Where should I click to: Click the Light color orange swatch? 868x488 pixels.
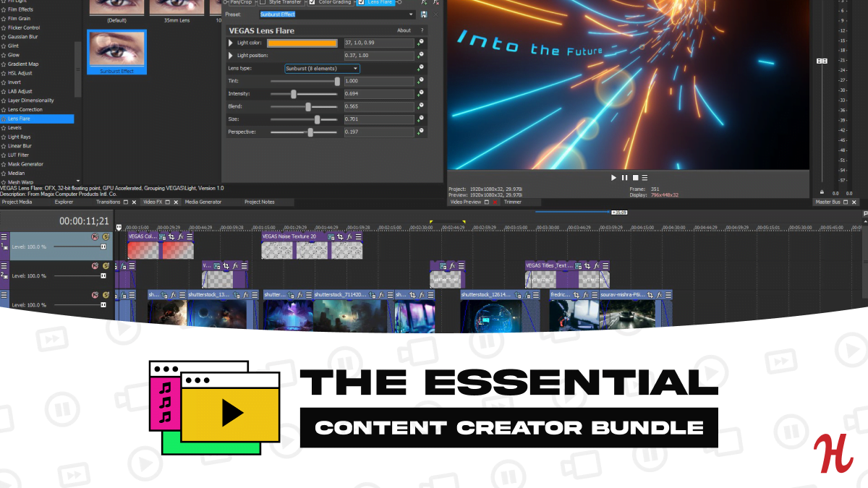[302, 43]
